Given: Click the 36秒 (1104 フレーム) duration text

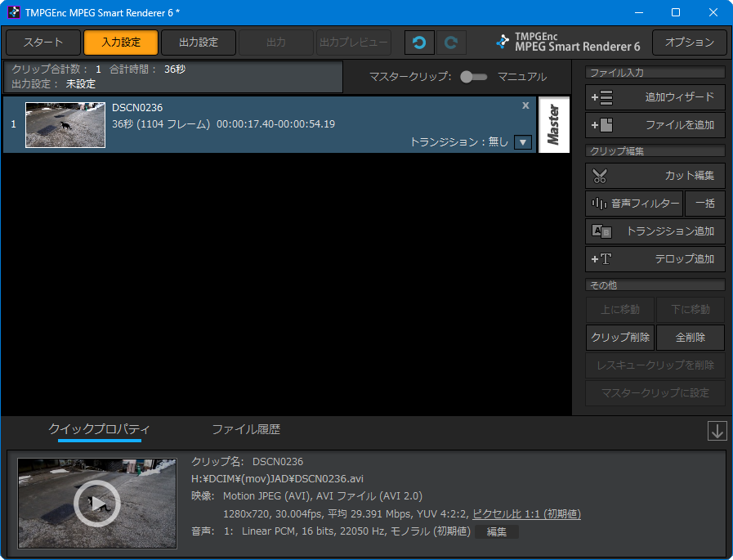Looking at the screenshot, I should (161, 124).
